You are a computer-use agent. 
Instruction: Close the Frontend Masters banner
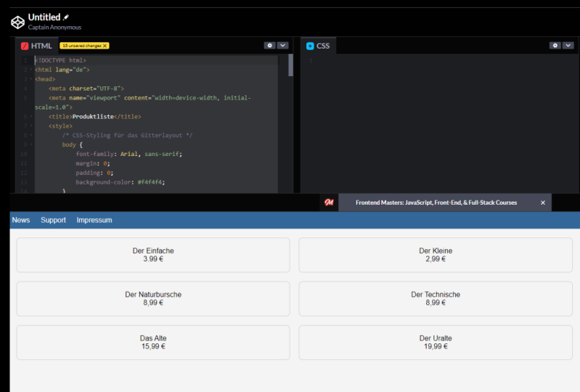coord(543,203)
